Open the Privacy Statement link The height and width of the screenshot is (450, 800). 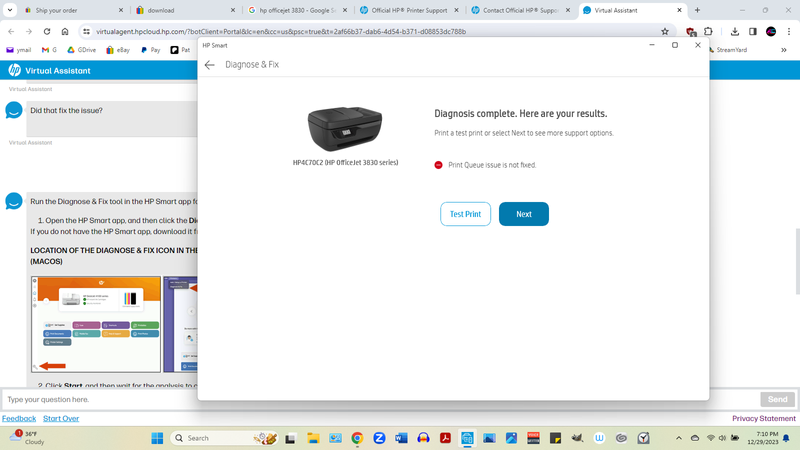click(x=764, y=418)
